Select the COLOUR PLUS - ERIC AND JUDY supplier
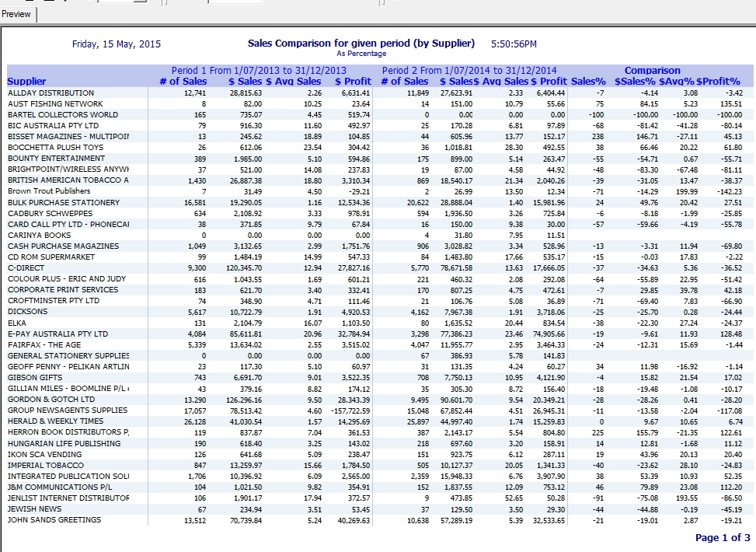Viewport: 756px width, 552px height. click(67, 279)
